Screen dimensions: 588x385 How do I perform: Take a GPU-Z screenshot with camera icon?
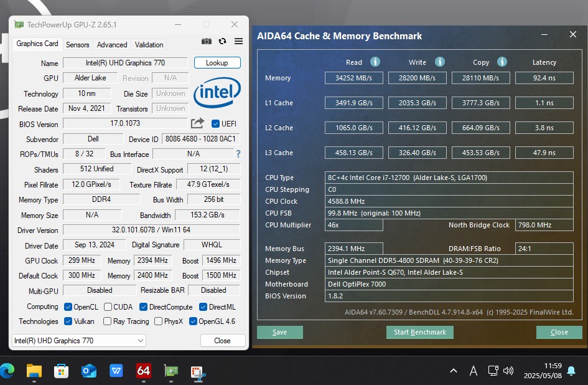(206, 41)
